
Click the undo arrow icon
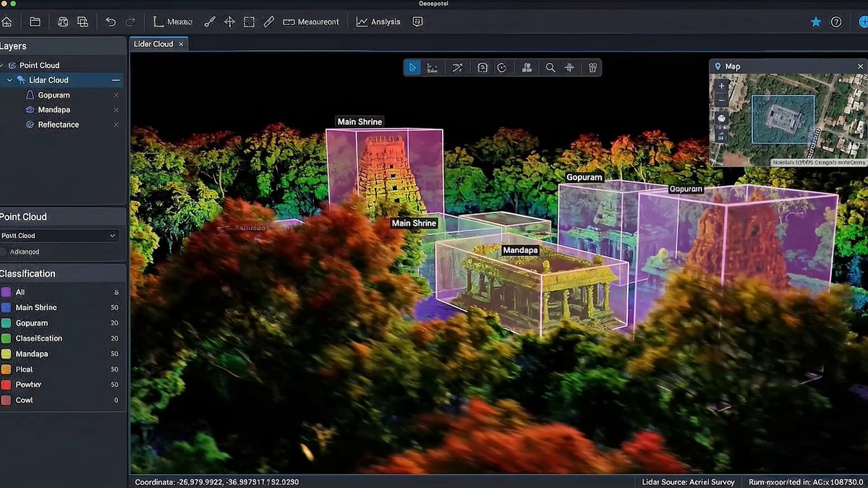point(111,22)
